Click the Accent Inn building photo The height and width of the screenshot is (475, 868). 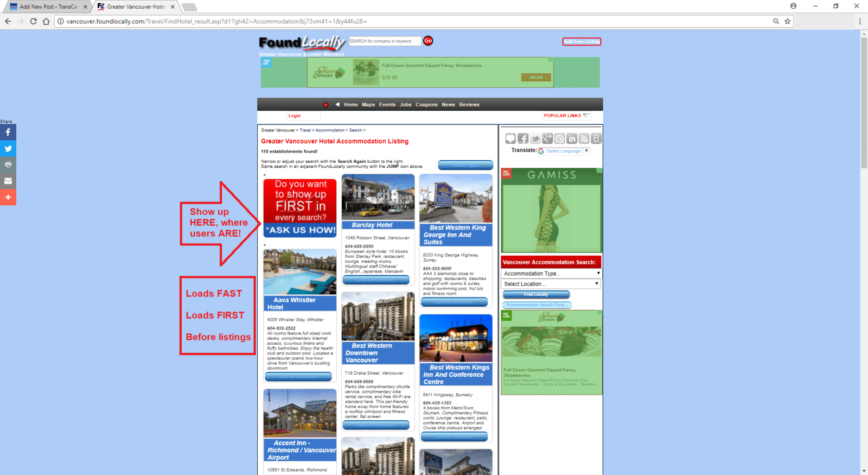pyautogui.click(x=300, y=413)
